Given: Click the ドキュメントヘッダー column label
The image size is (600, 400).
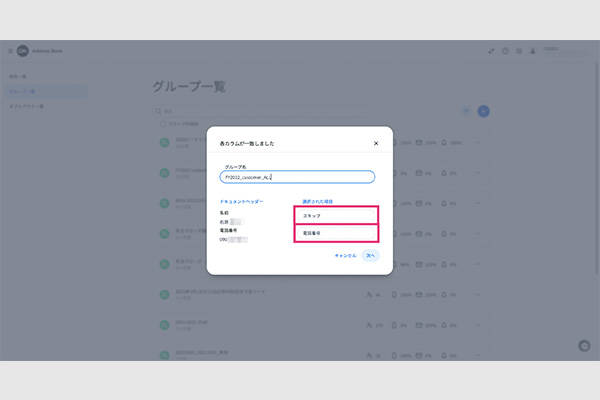Looking at the screenshot, I should coord(239,201).
